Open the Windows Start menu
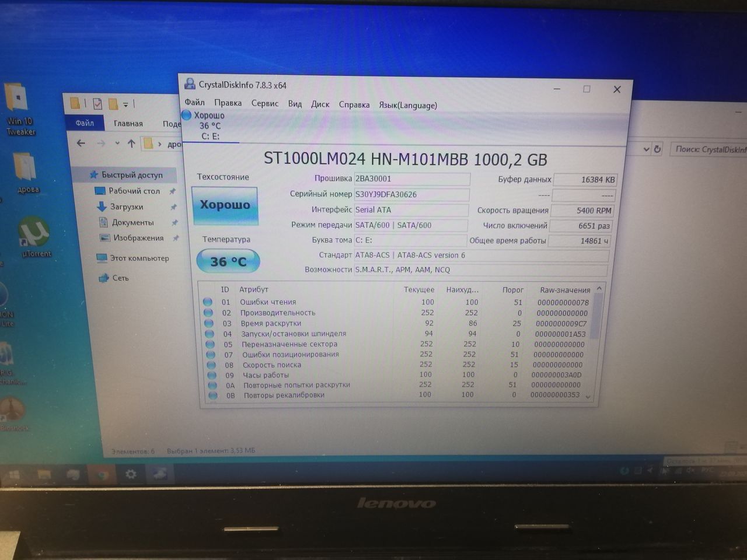The height and width of the screenshot is (560, 747). click(13, 475)
